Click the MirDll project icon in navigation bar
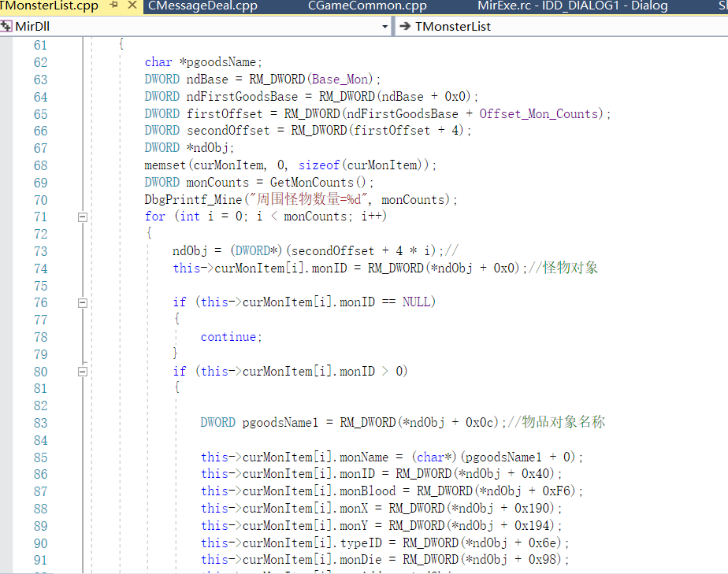 tap(6, 27)
